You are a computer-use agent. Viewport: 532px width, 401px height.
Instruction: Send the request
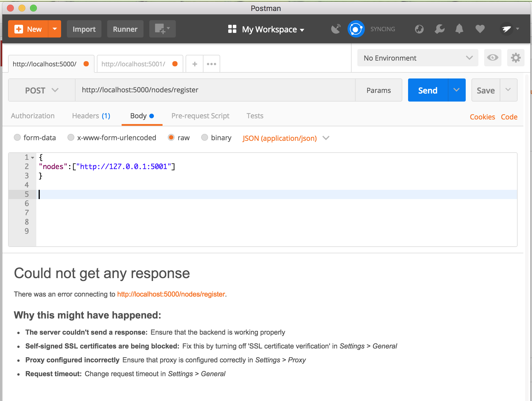tap(428, 90)
